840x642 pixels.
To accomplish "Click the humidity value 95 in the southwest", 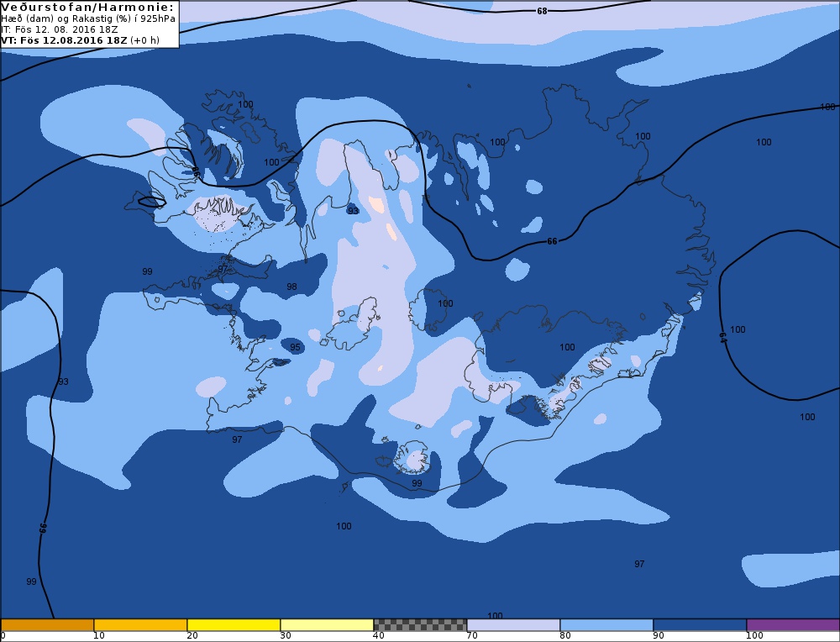I will (295, 347).
